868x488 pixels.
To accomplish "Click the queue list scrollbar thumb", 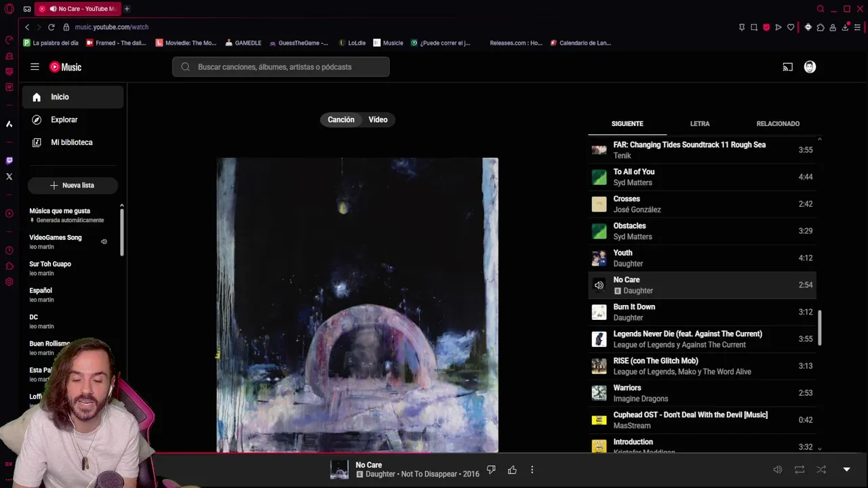I will click(819, 328).
